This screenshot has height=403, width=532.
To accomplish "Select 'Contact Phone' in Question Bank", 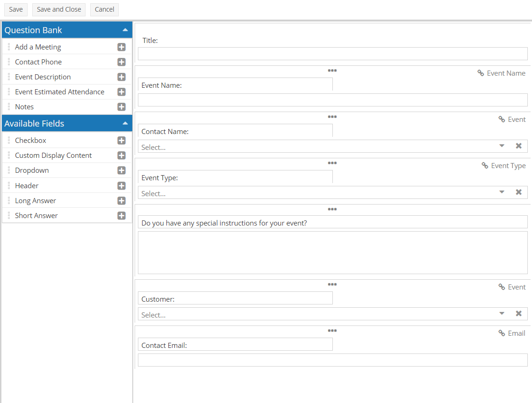I will click(x=38, y=62).
